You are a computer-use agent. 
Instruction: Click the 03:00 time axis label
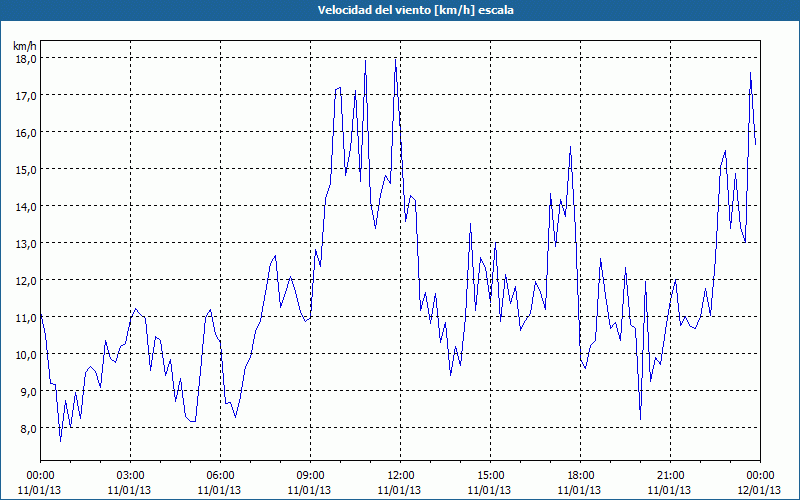point(131,476)
